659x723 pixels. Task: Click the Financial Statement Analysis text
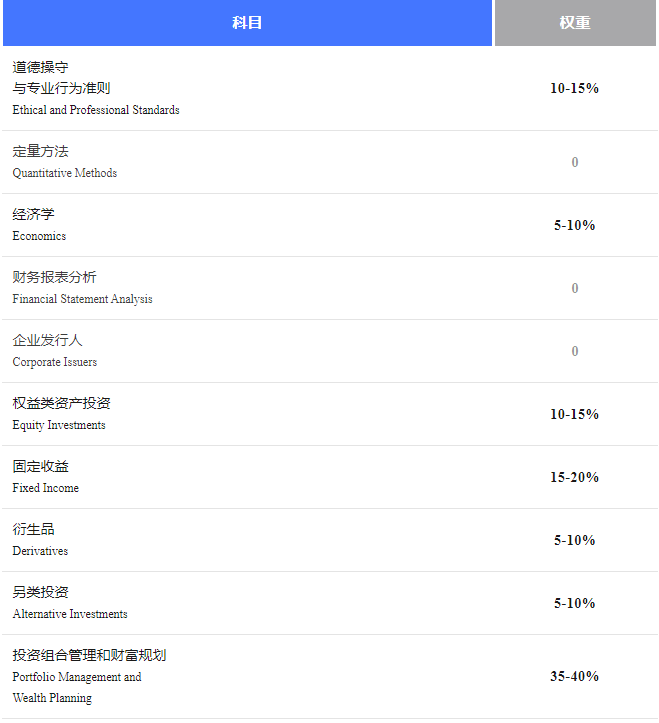(x=82, y=299)
